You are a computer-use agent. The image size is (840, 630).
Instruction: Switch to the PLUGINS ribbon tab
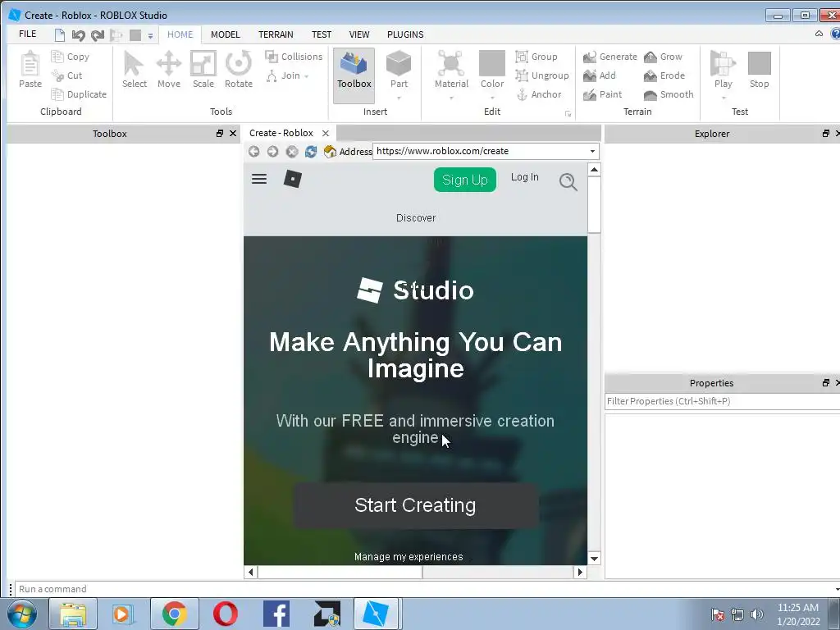405,34
